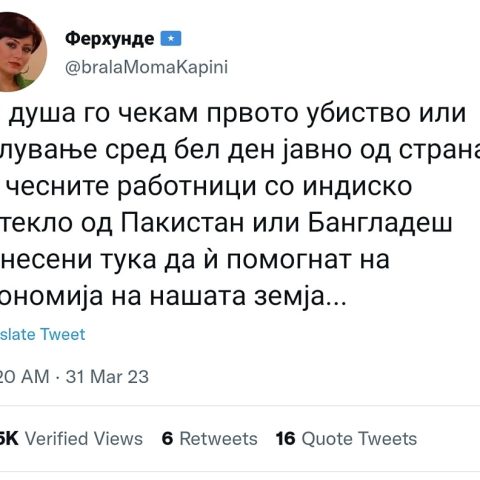Open the Quote Tweets list
The image size is (480, 480).
359,439
